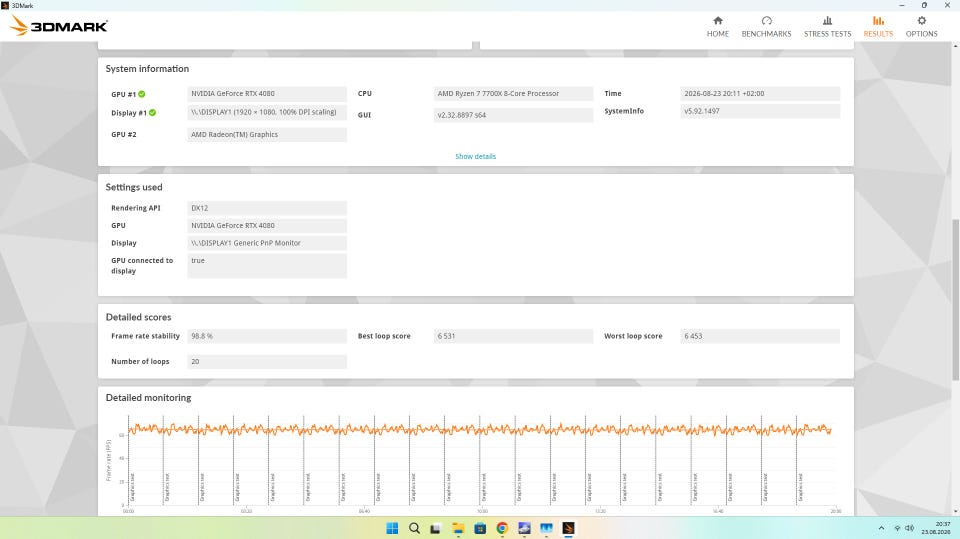Select SystemInfo version v5.92.1497

tap(760, 111)
